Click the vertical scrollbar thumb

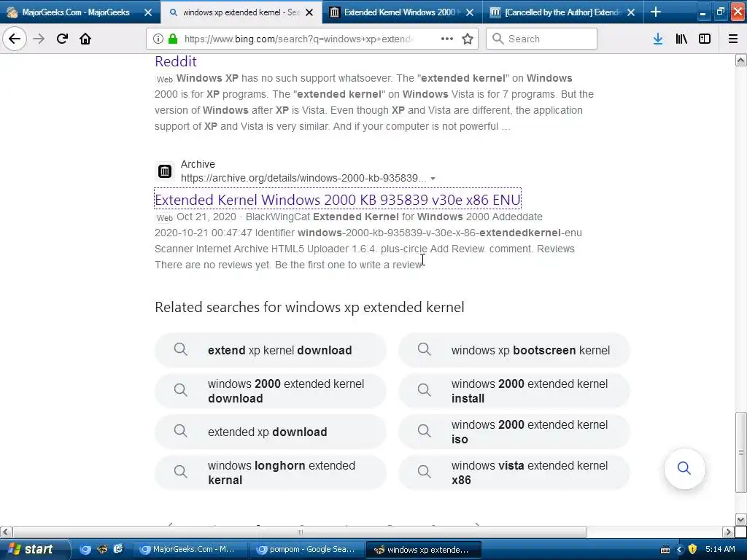tap(741, 452)
